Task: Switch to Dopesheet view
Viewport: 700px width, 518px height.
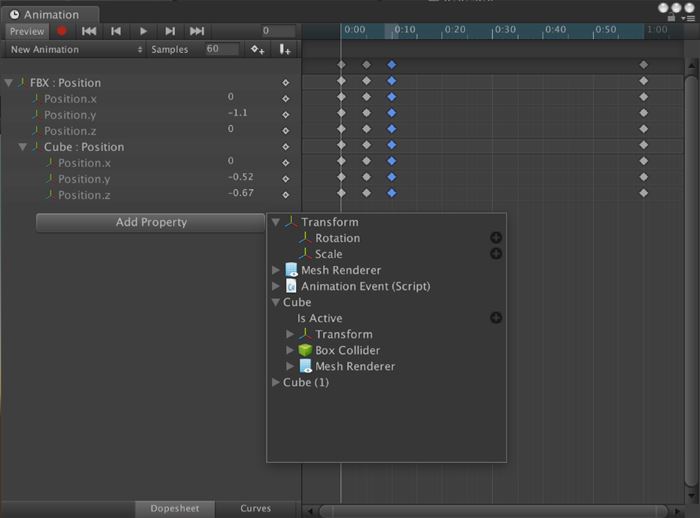Action: 174,508
